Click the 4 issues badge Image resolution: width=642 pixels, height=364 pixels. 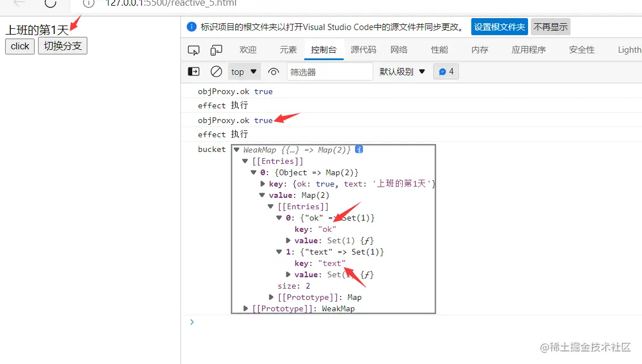446,71
